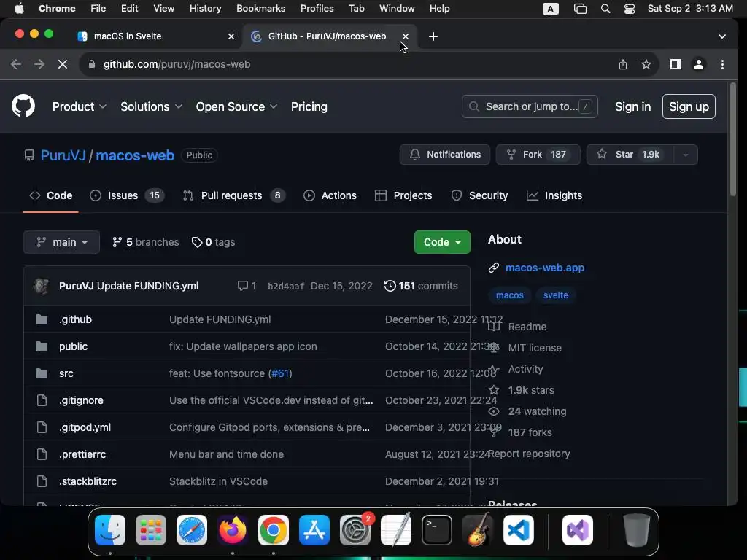Screen dimensions: 747x560
Task: Switch to the Pull requests tab
Action: click(234, 195)
